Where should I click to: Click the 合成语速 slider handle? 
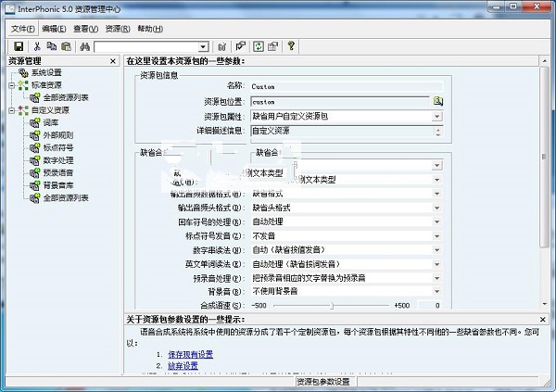point(332,306)
